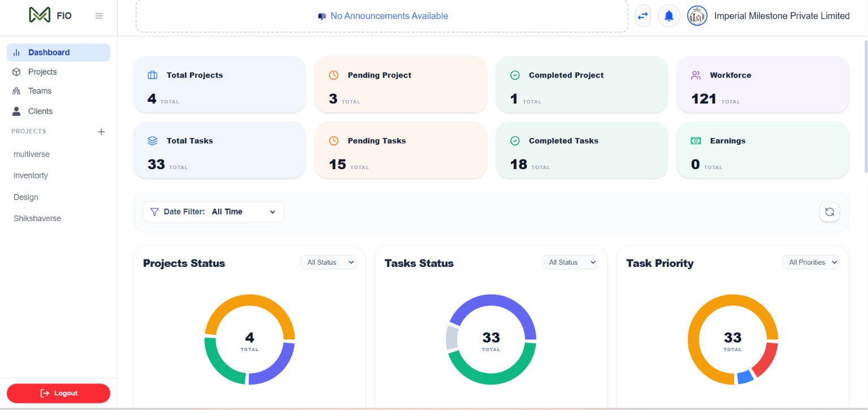Click the FIO logo icon
868x410 pixels.
click(x=40, y=15)
